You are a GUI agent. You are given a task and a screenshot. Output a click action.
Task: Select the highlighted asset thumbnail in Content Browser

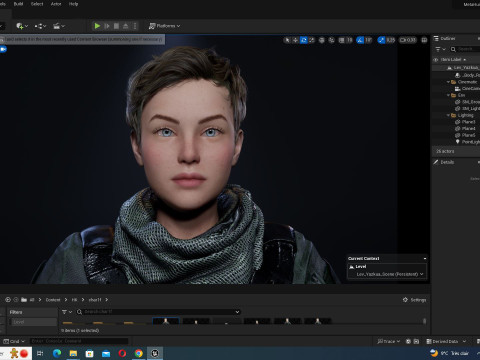click(x=166, y=321)
